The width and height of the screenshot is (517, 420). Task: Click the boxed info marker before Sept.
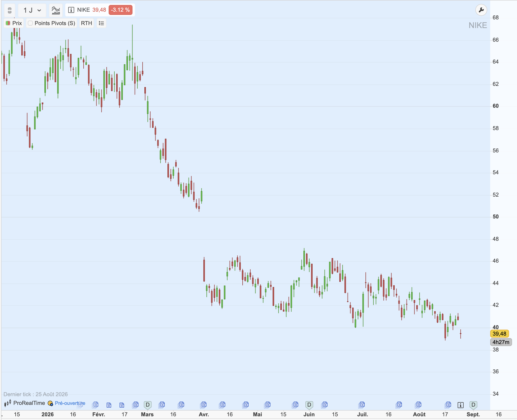pyautogui.click(x=461, y=405)
